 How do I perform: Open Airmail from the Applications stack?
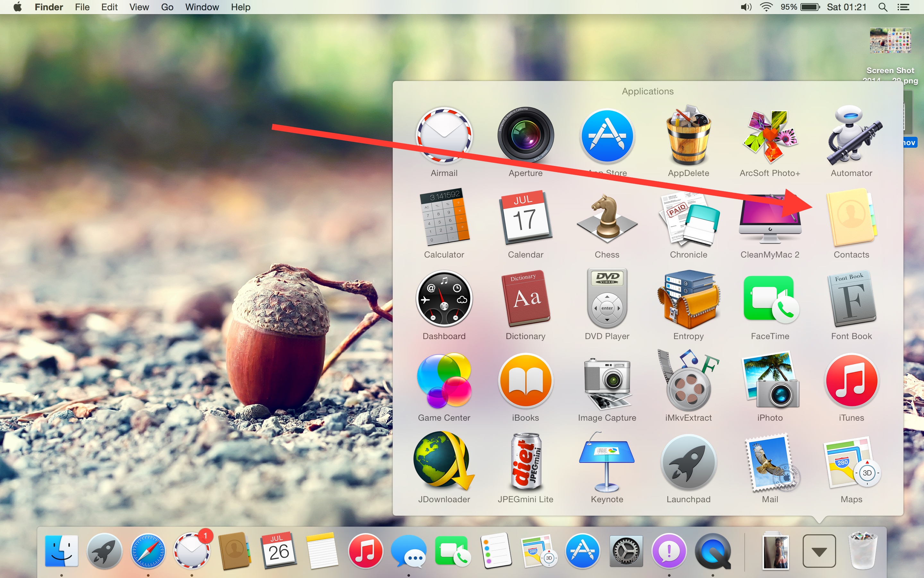444,136
